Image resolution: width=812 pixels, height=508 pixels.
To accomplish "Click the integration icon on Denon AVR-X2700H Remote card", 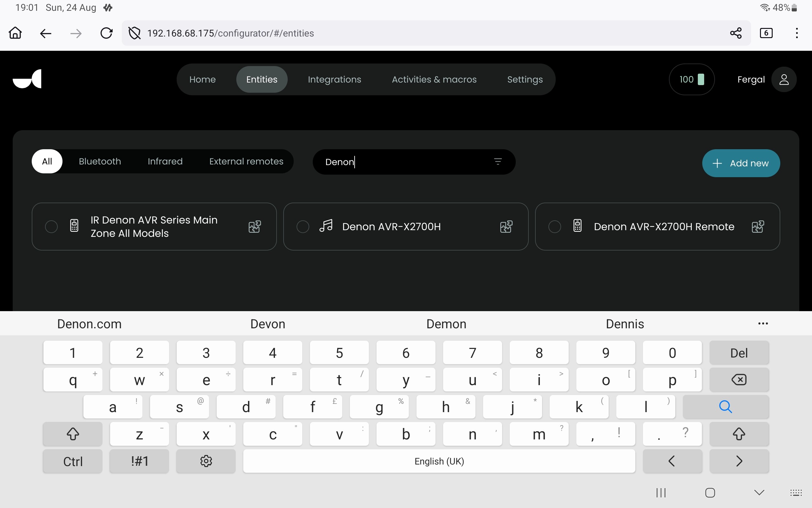I will [x=758, y=226].
